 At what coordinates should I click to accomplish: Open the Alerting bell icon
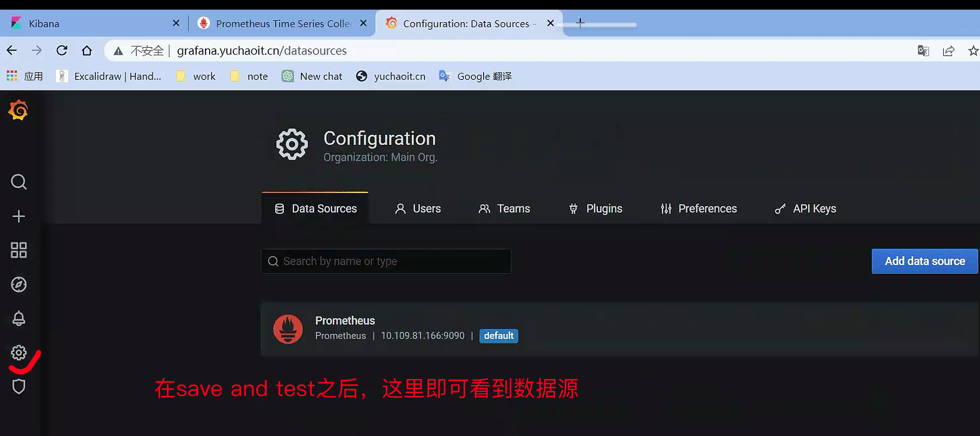[x=18, y=318]
